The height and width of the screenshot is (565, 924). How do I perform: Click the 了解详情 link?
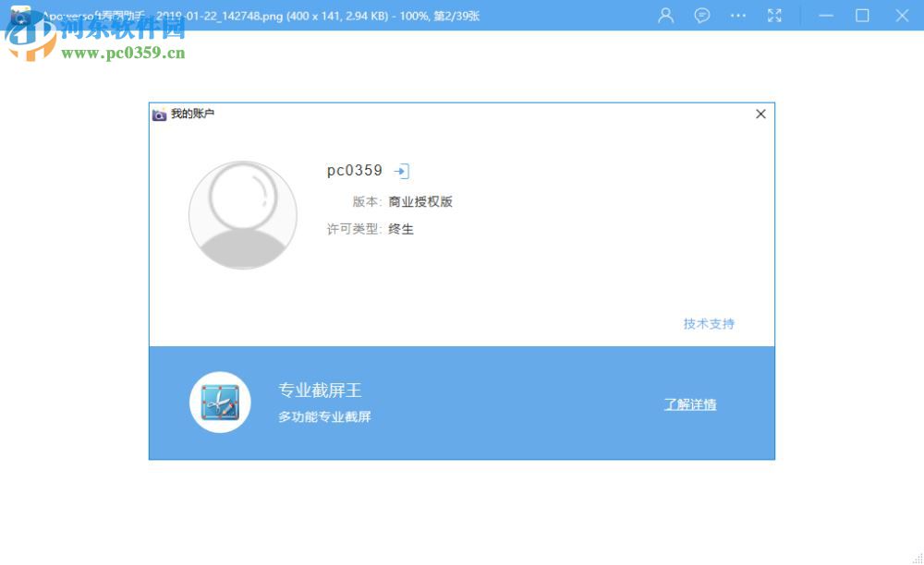pos(689,404)
